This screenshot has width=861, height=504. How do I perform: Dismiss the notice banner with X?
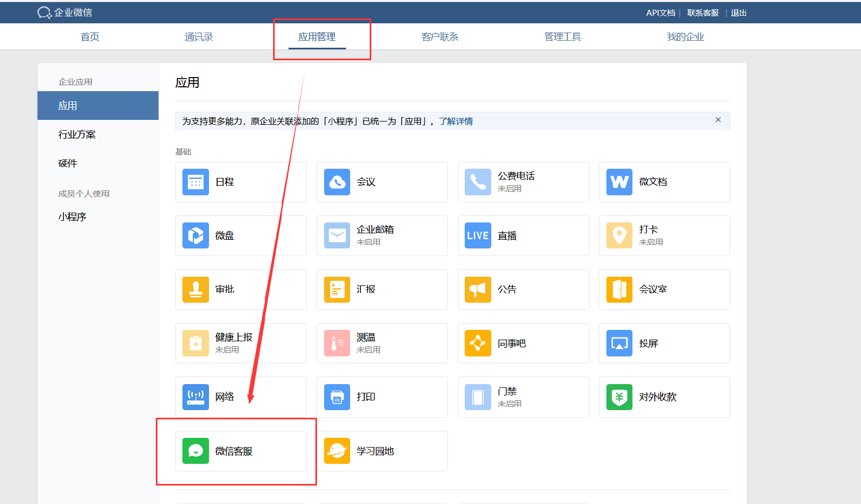point(718,120)
